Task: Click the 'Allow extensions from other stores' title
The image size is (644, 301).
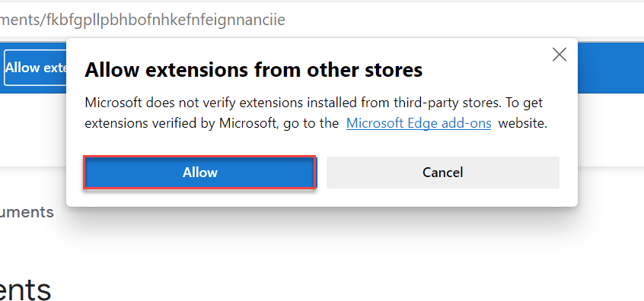Action: [253, 70]
